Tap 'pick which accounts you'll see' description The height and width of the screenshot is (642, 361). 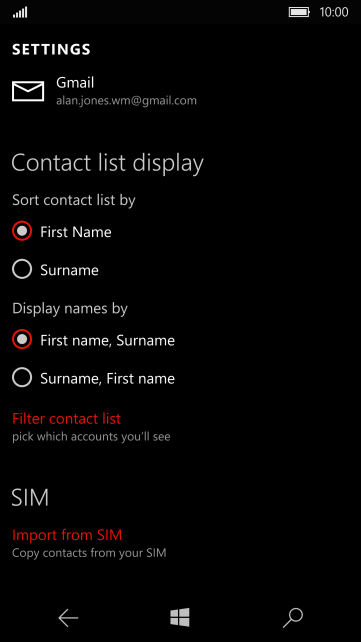coord(91,437)
